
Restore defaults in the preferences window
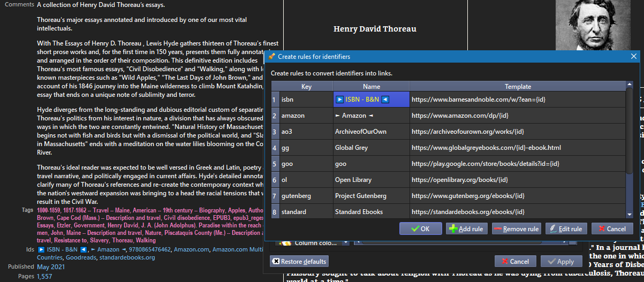click(299, 262)
